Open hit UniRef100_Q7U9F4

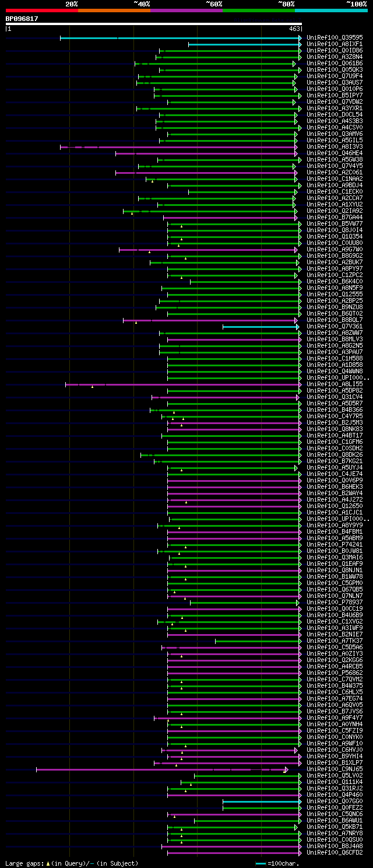click(335, 76)
